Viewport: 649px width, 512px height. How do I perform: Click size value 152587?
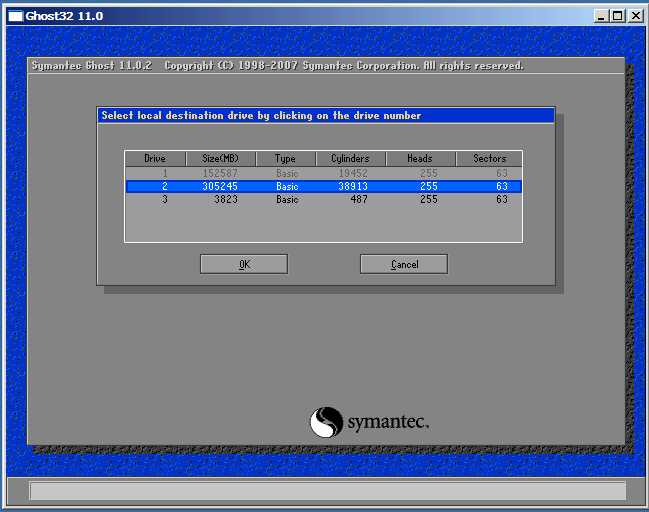(220, 173)
